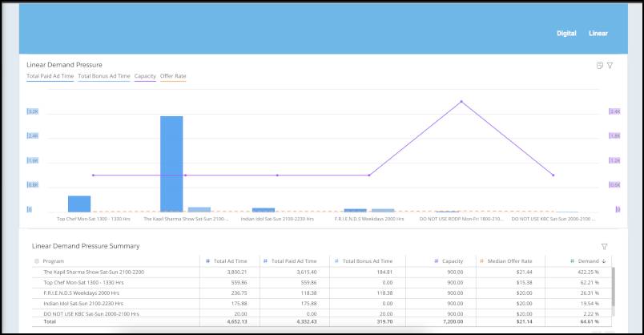The height and width of the screenshot is (335, 644).
Task: Click the '4,652.13' total ad time cell
Action: click(x=237, y=321)
